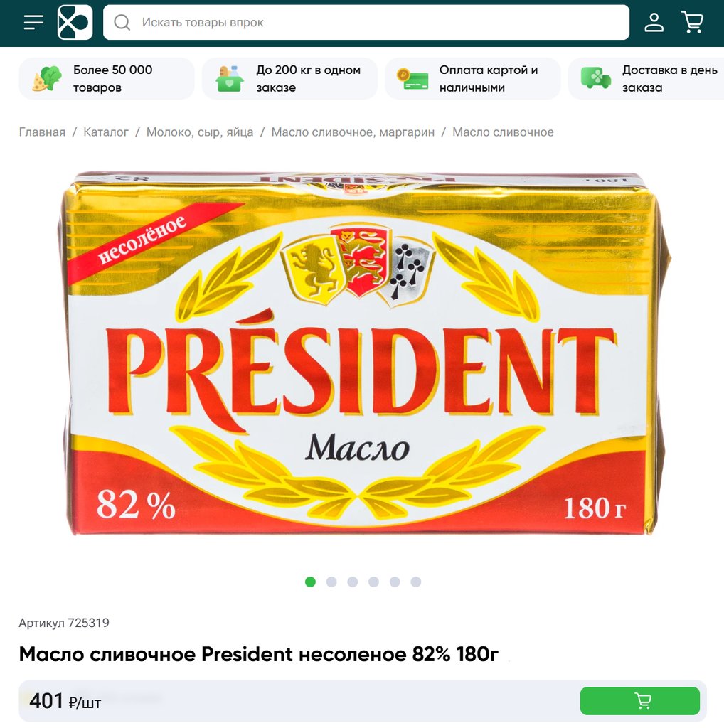
Task: Open Каталог breadcrumb link
Action: (106, 132)
